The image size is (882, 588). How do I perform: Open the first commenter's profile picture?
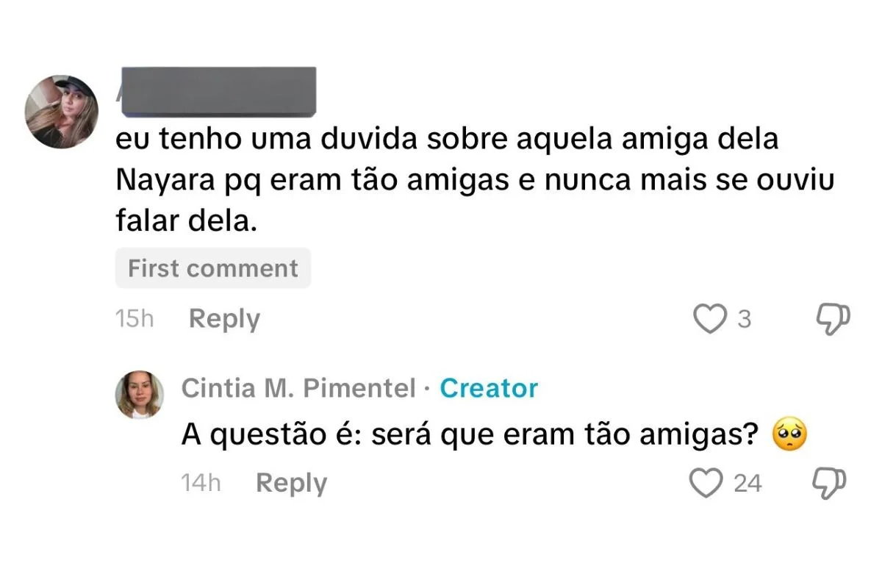click(x=62, y=112)
